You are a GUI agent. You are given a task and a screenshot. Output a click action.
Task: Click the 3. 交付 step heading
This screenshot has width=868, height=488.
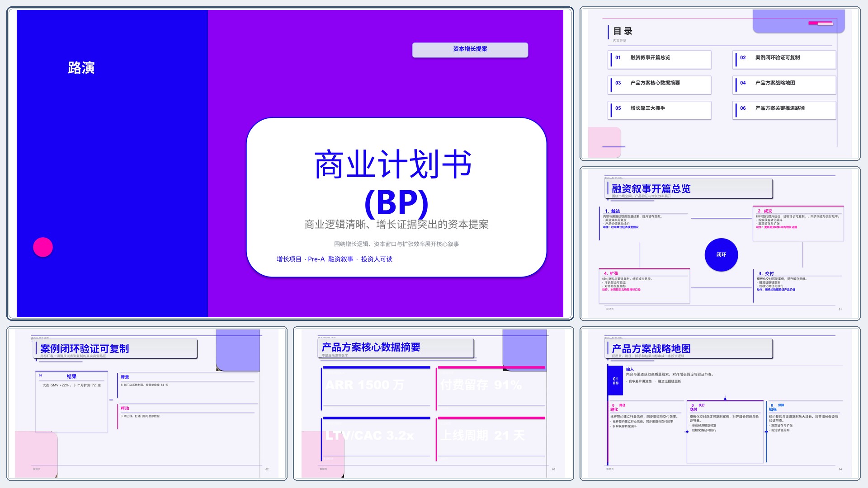pos(766,273)
